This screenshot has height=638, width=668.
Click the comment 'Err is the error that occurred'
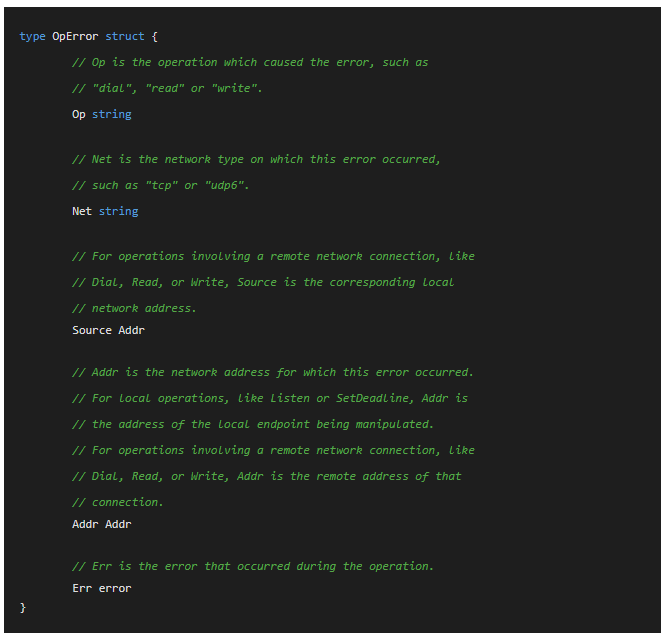[253, 566]
